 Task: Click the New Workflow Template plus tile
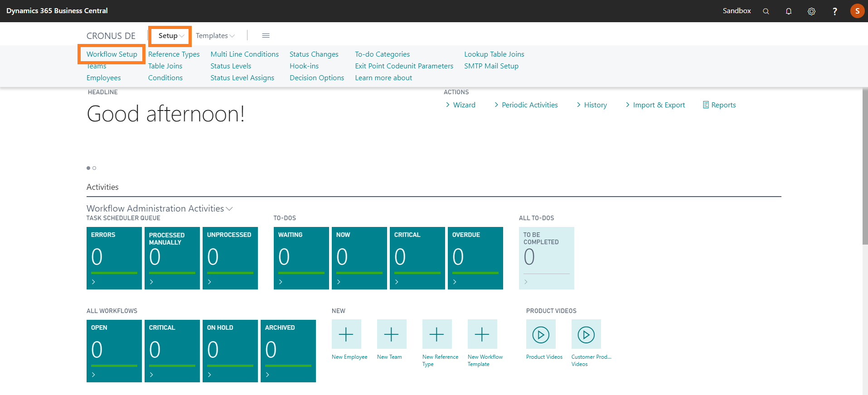482,334
